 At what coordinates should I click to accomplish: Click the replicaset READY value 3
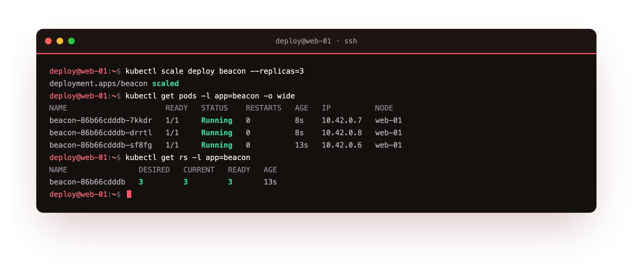[x=230, y=182]
